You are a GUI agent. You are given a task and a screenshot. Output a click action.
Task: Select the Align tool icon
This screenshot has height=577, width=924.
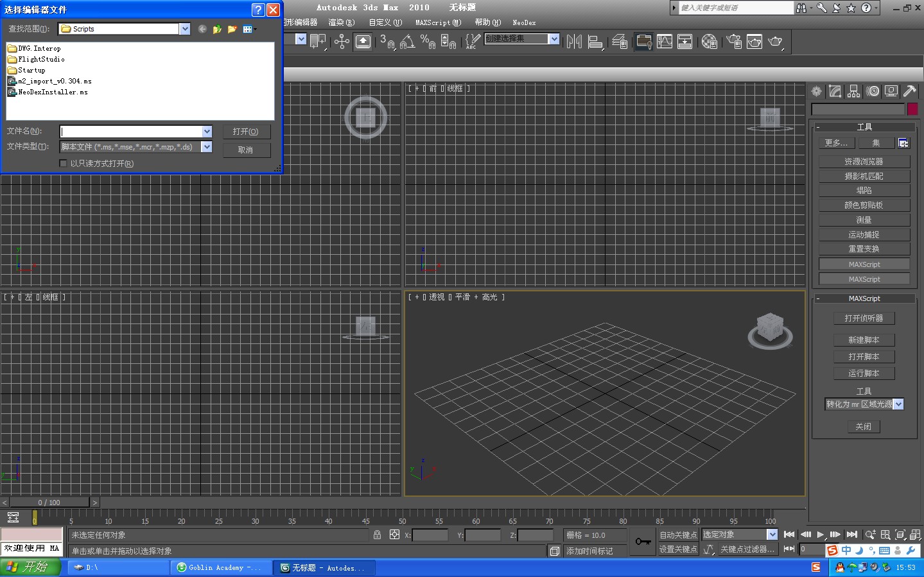point(596,42)
